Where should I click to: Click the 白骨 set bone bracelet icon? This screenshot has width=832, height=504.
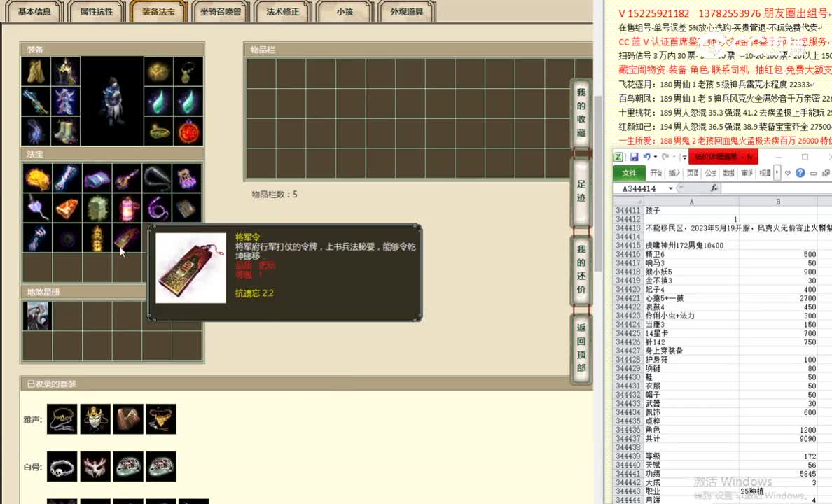(62, 466)
